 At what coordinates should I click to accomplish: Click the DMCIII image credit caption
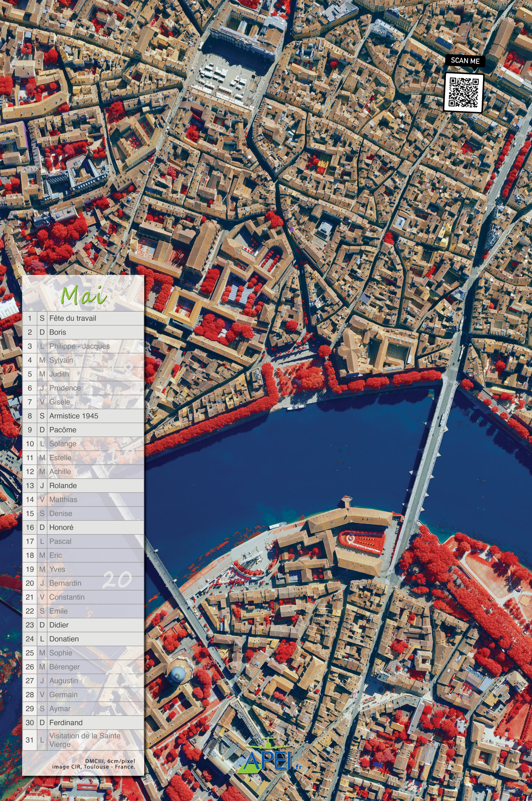coord(94,764)
